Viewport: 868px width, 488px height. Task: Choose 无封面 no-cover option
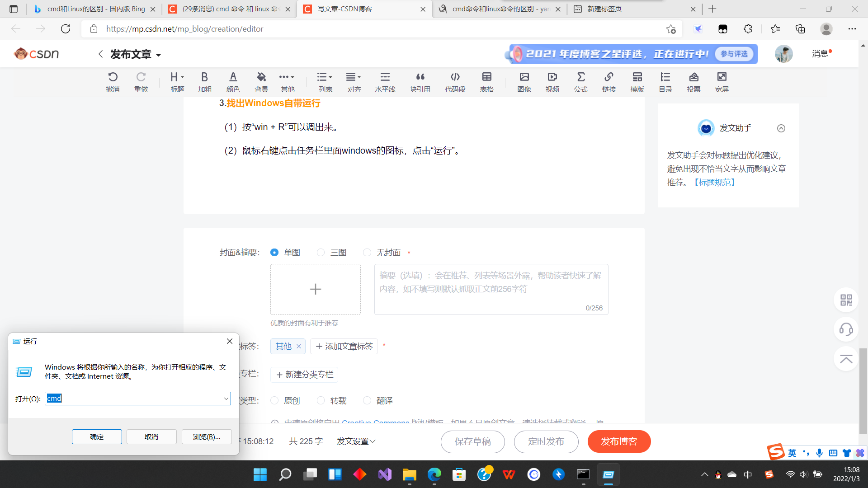tap(367, 253)
